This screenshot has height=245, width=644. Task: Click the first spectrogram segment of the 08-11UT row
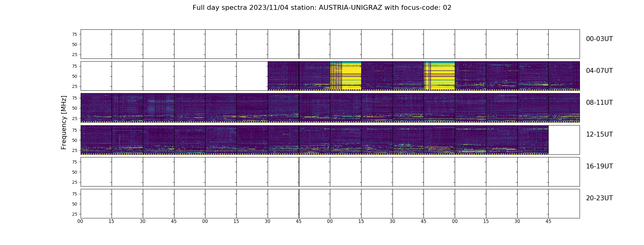pos(96,108)
